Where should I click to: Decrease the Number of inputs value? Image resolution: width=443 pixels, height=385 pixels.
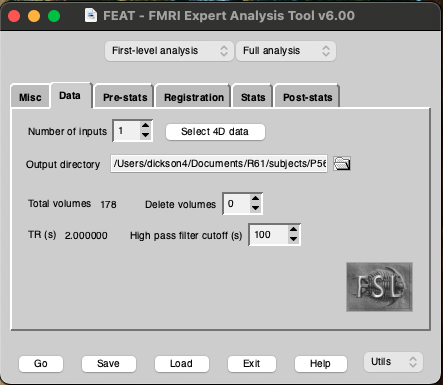[x=145, y=135]
